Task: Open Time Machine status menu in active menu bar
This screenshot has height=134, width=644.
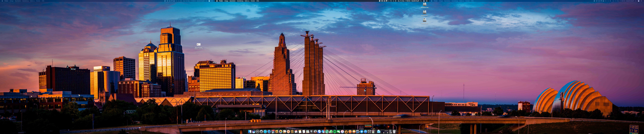Action: pos(391,1)
